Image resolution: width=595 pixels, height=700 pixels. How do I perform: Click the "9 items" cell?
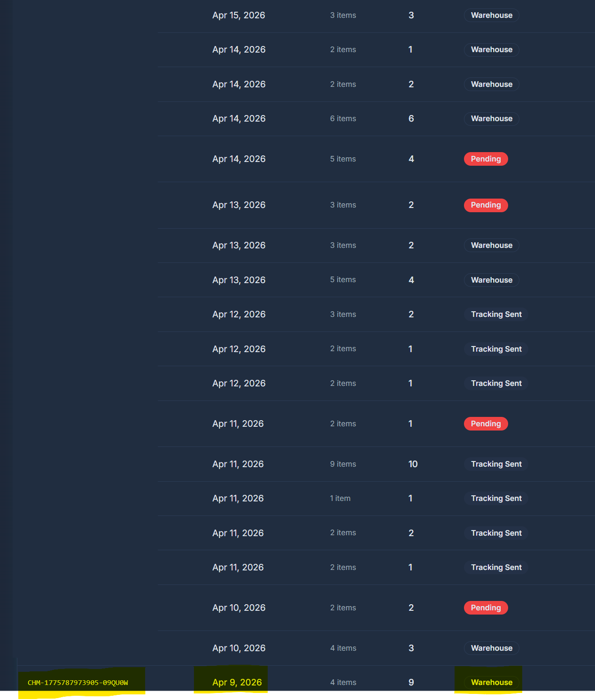tap(343, 464)
